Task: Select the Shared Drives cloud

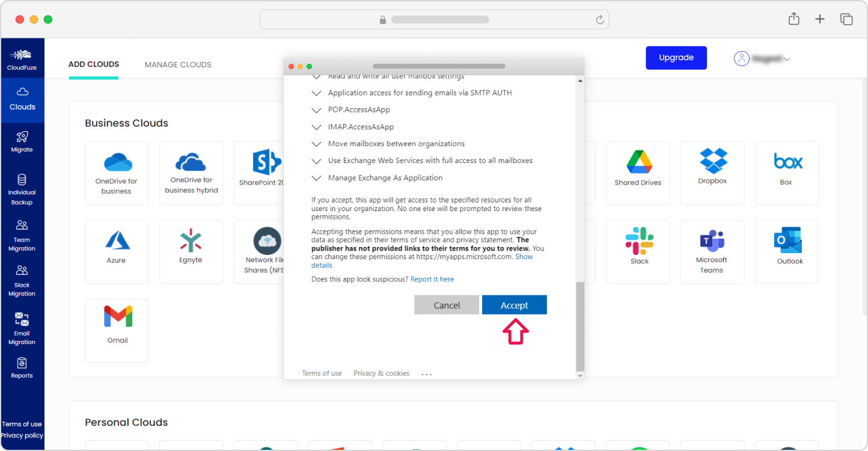Action: click(x=638, y=173)
